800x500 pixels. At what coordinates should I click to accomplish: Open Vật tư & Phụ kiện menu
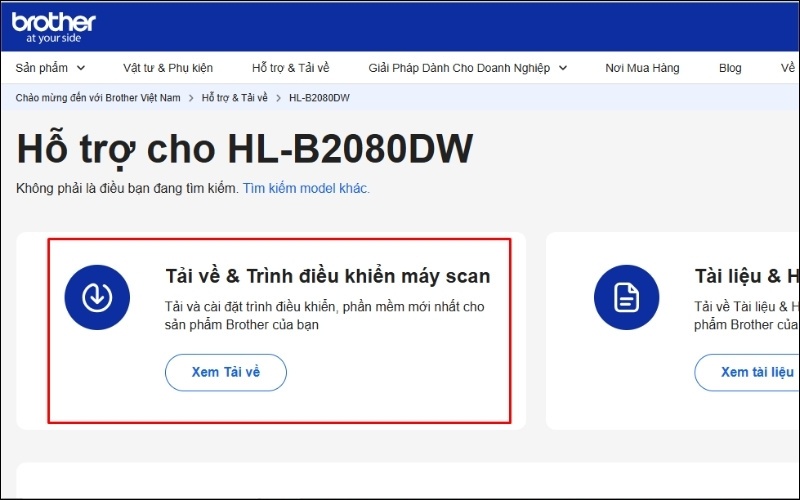(x=168, y=68)
